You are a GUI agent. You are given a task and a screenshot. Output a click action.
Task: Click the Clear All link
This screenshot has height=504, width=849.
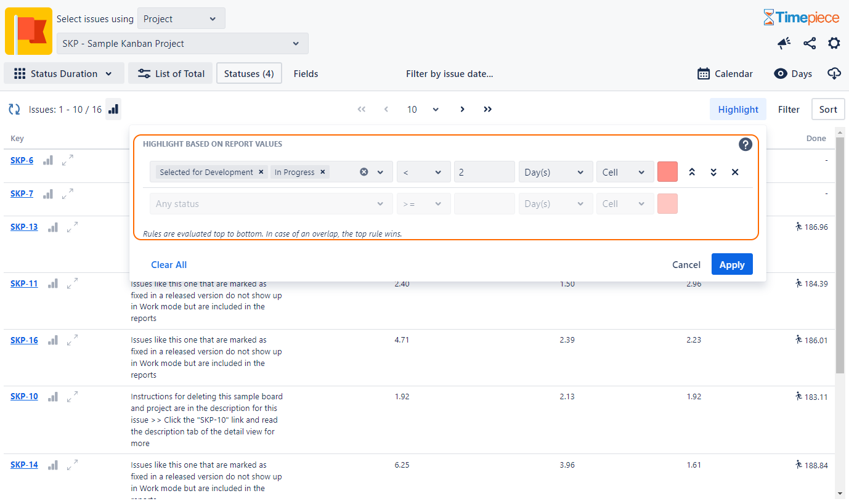(169, 265)
